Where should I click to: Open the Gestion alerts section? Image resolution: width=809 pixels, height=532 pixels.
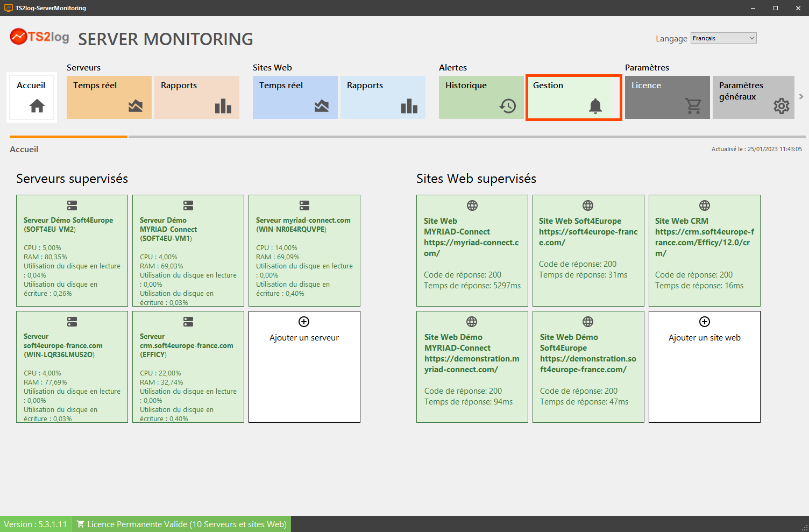click(574, 97)
